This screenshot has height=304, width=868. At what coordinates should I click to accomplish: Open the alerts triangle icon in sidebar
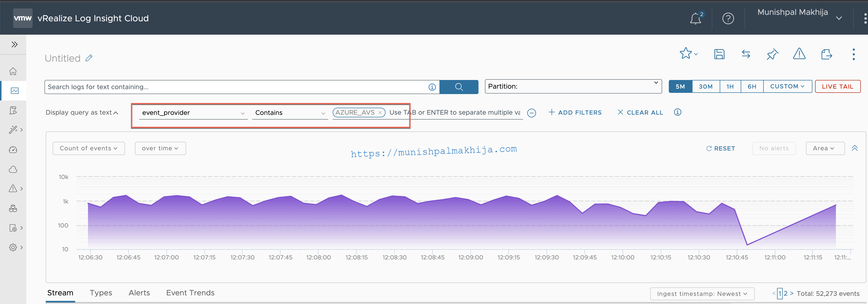(x=13, y=189)
